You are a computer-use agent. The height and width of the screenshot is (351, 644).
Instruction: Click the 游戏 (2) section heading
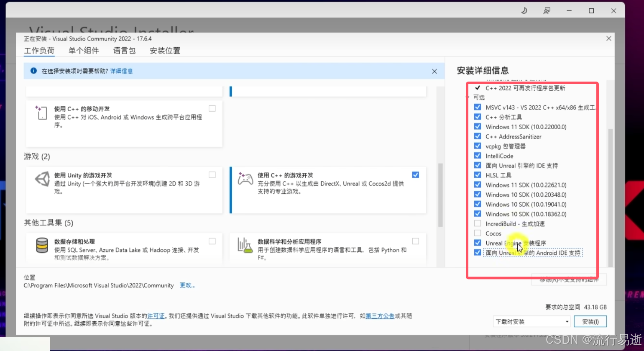pos(37,156)
